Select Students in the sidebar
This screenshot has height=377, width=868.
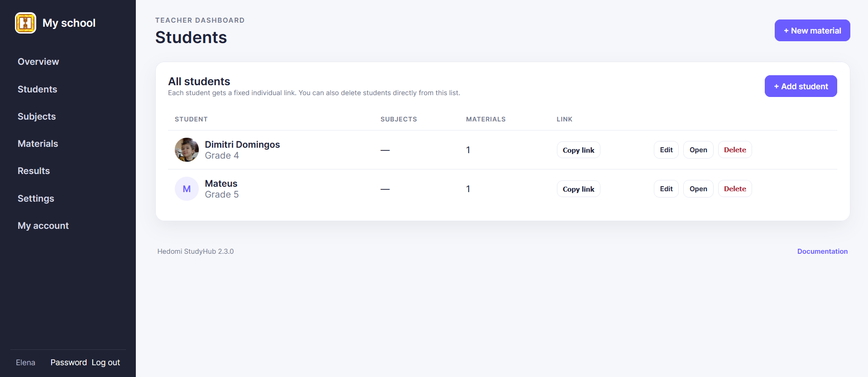[38, 89]
